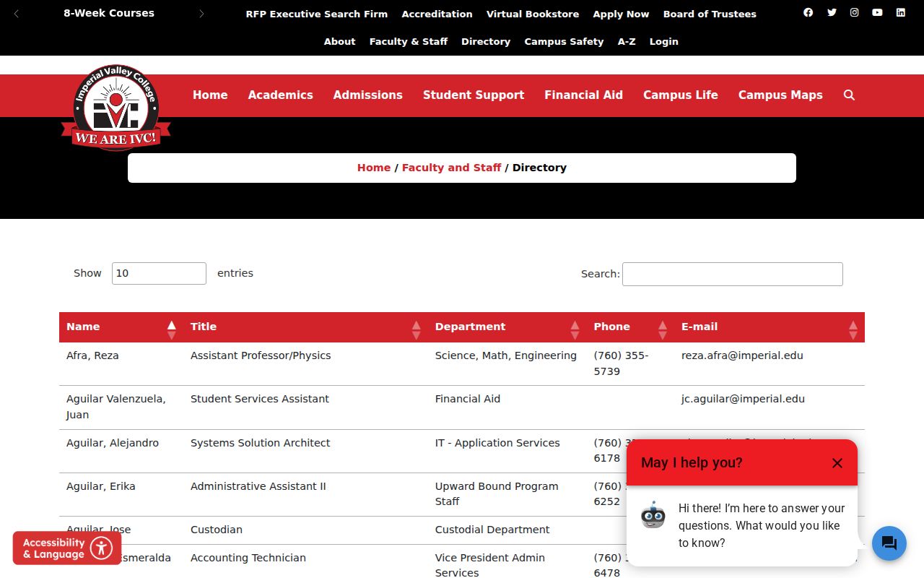Viewport: 924px width, 578px height.
Task: Open the Campus Maps menu
Action: pos(780,95)
